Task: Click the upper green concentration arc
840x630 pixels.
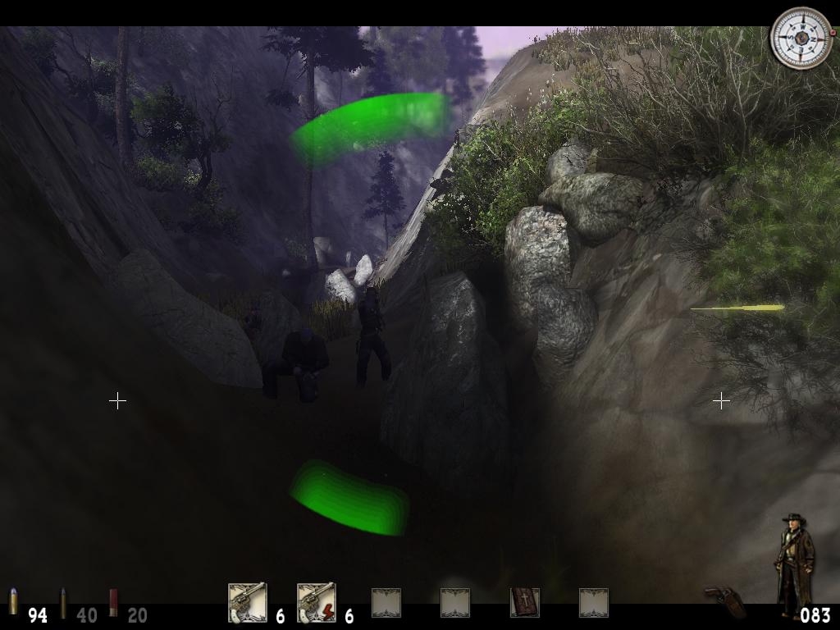Action: (x=371, y=129)
